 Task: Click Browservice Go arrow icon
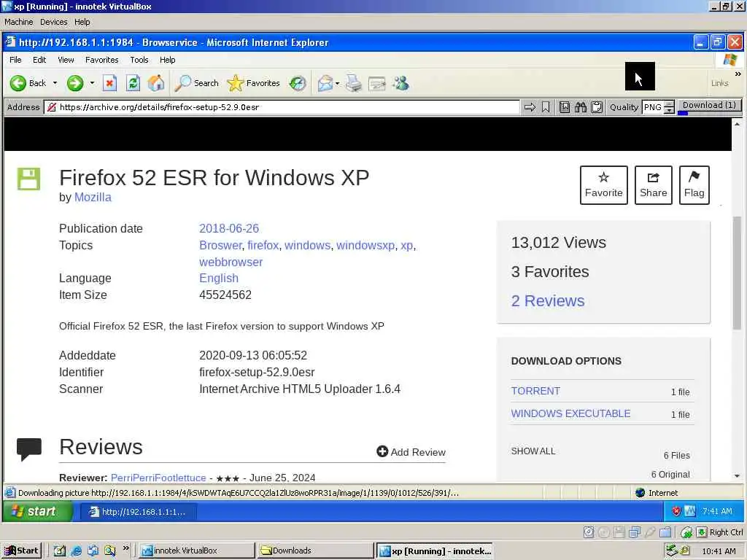[x=530, y=107]
